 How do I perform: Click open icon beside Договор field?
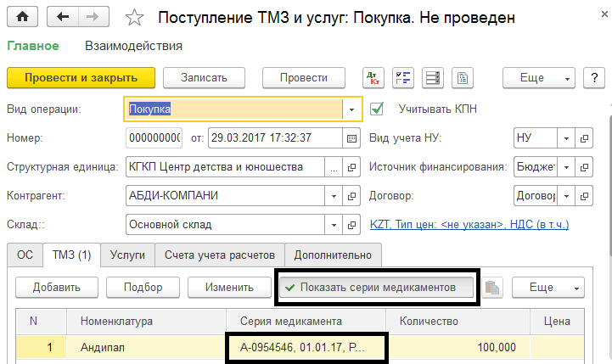(584, 196)
